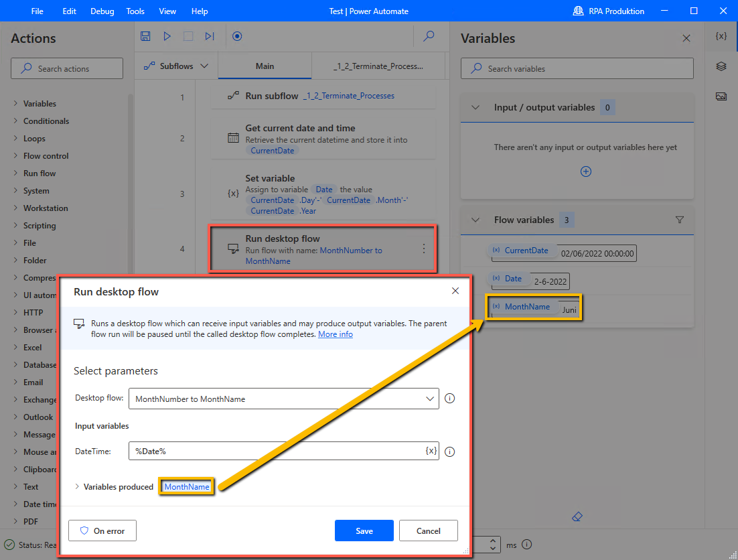Open flow search with the magnifier icon
Screen dimensions: 738x560
pyautogui.click(x=429, y=36)
